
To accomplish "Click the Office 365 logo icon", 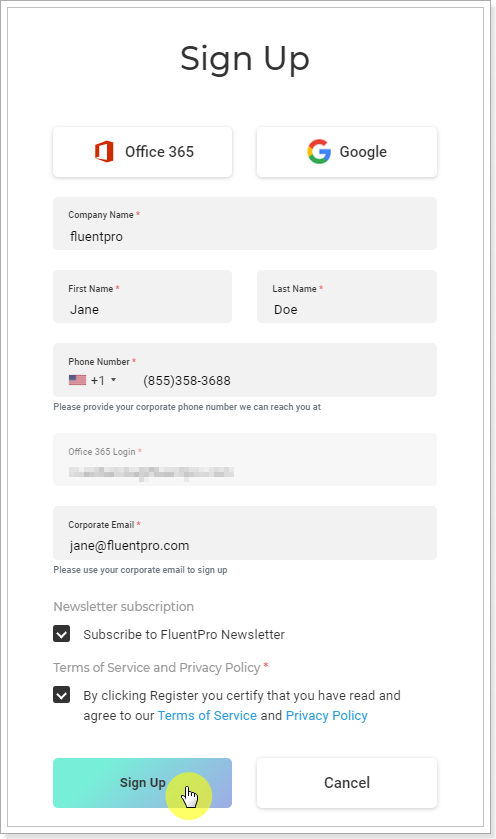I will pyautogui.click(x=104, y=151).
